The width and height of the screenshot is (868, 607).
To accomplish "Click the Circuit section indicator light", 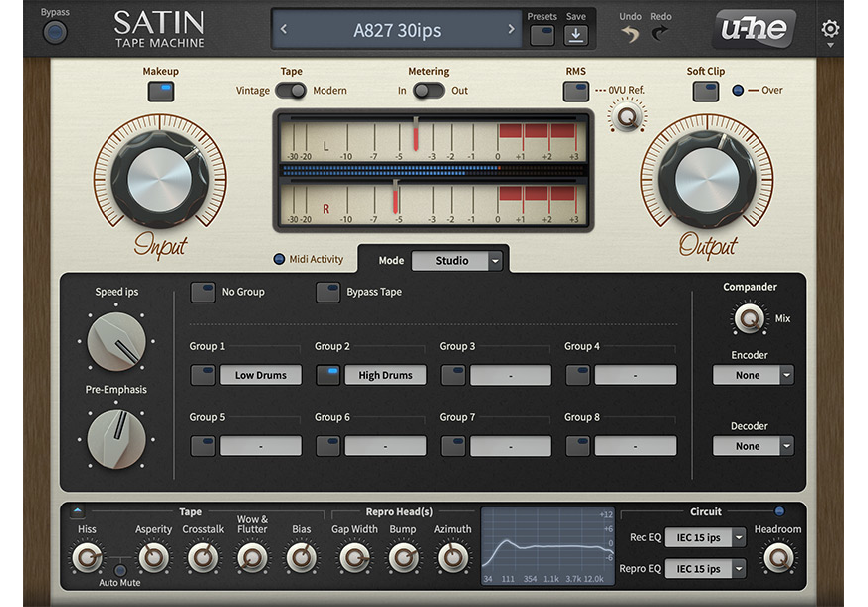I will [x=779, y=511].
